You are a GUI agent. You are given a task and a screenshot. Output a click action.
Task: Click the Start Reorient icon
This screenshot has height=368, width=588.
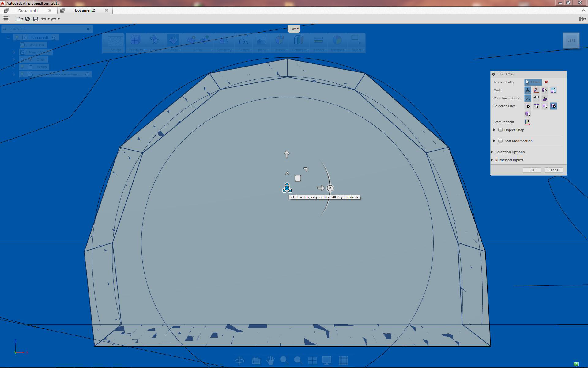[x=527, y=122]
